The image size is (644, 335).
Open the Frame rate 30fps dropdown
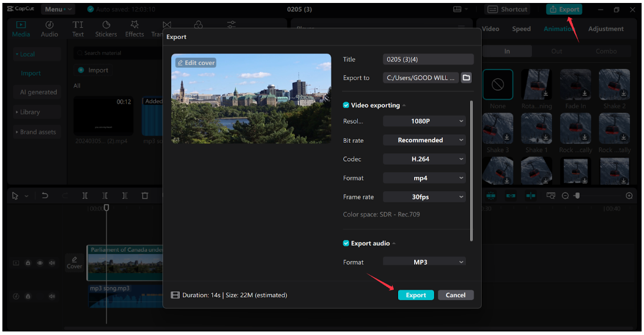[x=424, y=196]
